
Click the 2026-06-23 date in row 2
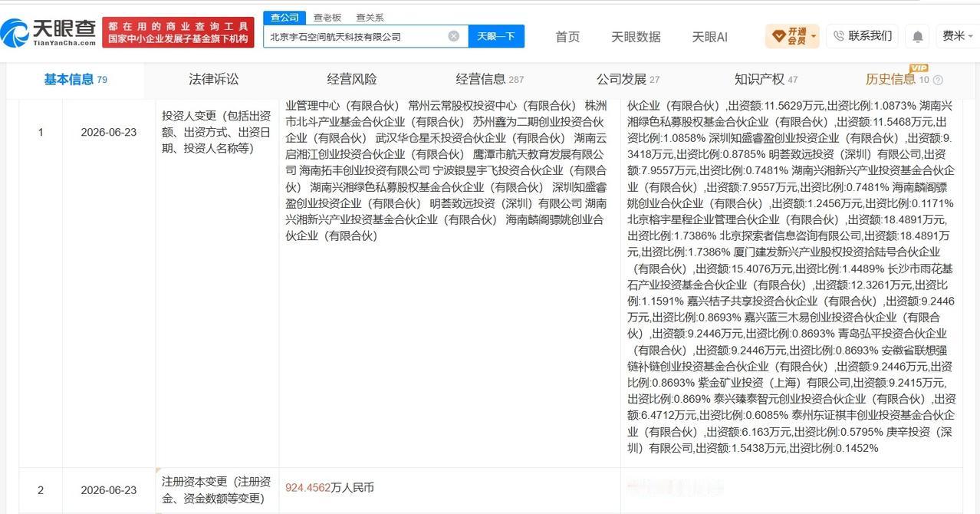coord(109,490)
